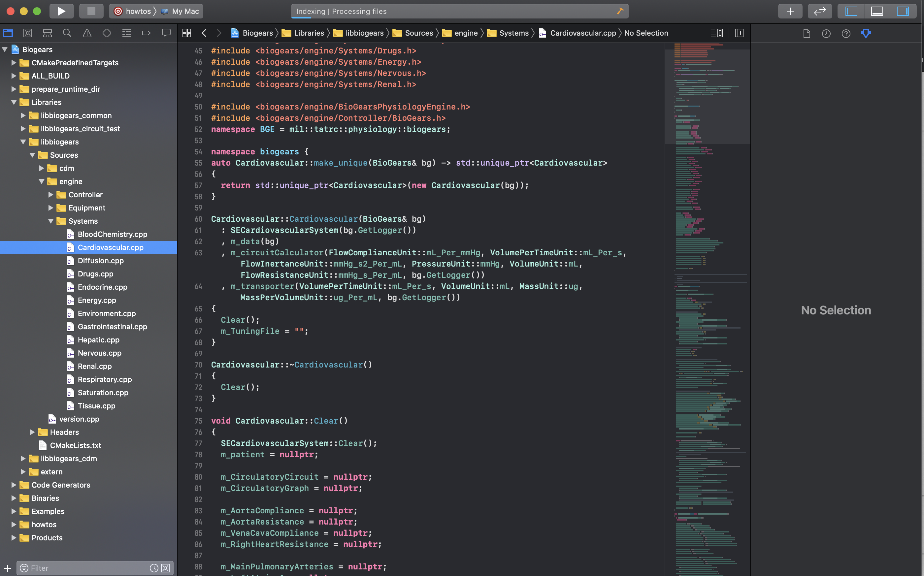The height and width of the screenshot is (576, 924).
Task: Show the Project navigator
Action: click(8, 33)
